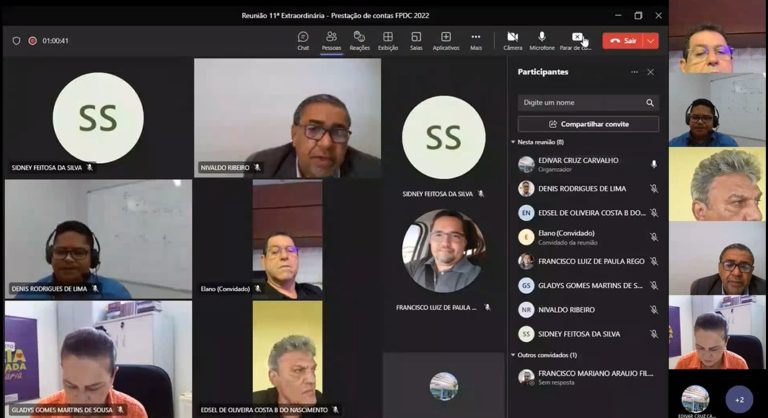Select Elano (Convidado) in participant list
Screen dimensions: 768x418
coord(588,237)
